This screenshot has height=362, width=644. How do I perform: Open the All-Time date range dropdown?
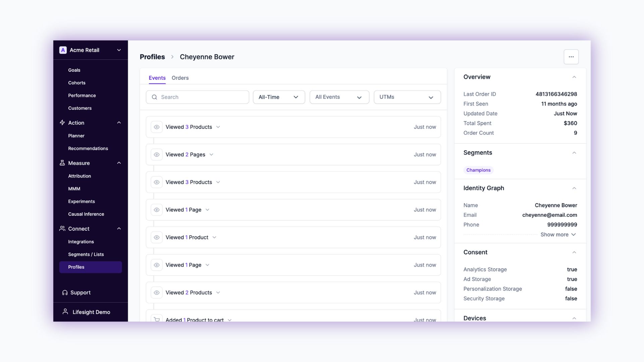[278, 97]
